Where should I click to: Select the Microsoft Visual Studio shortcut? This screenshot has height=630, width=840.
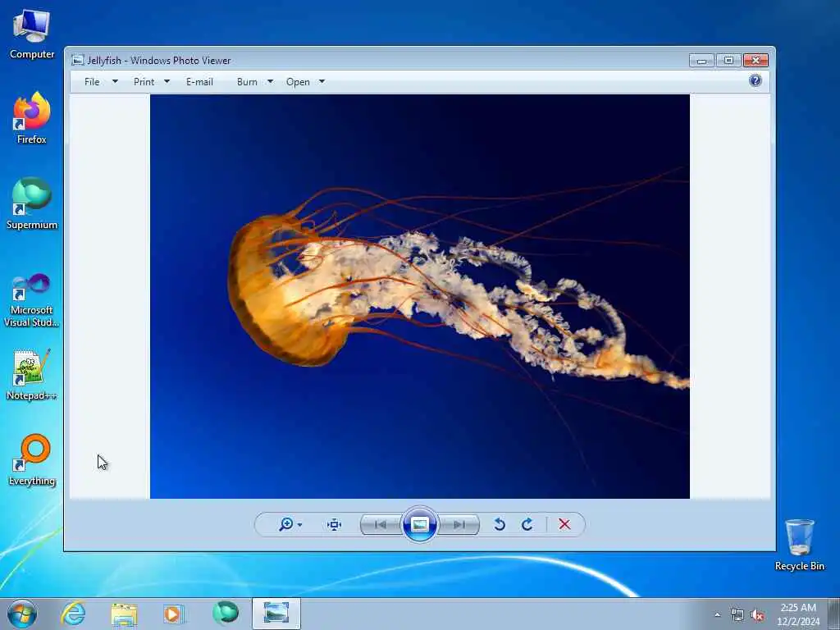(32, 300)
